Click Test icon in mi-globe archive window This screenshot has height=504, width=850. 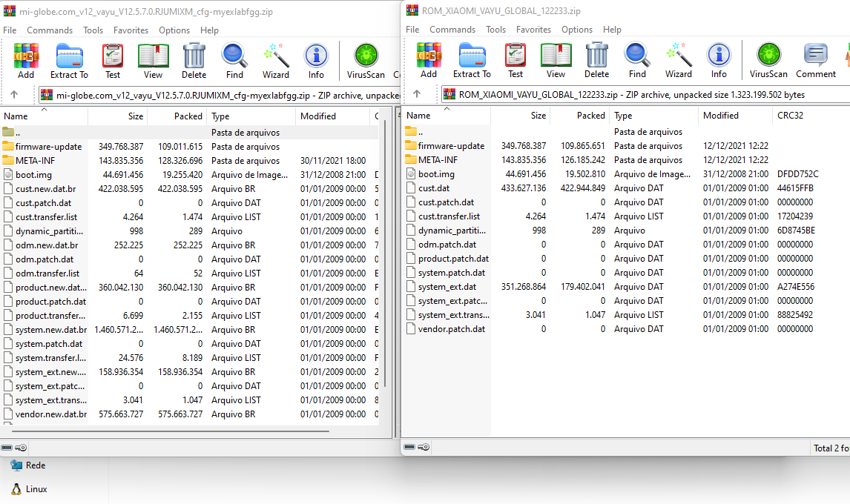tap(113, 61)
